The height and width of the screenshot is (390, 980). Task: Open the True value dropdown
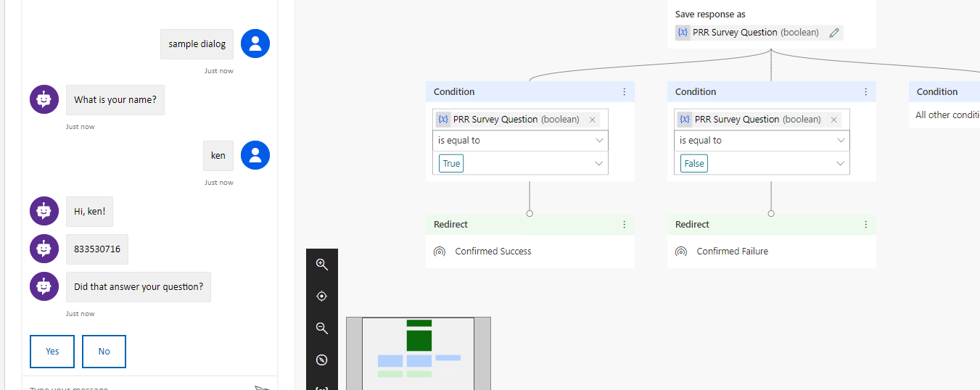(x=520, y=163)
